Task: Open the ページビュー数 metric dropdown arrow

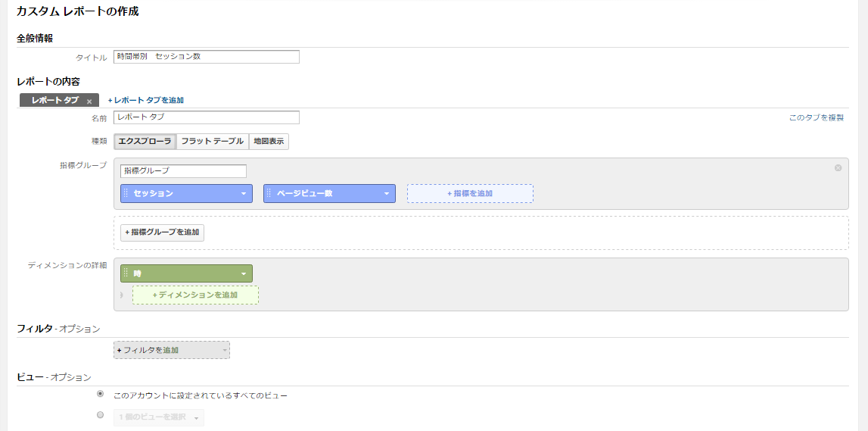Action: coord(387,194)
